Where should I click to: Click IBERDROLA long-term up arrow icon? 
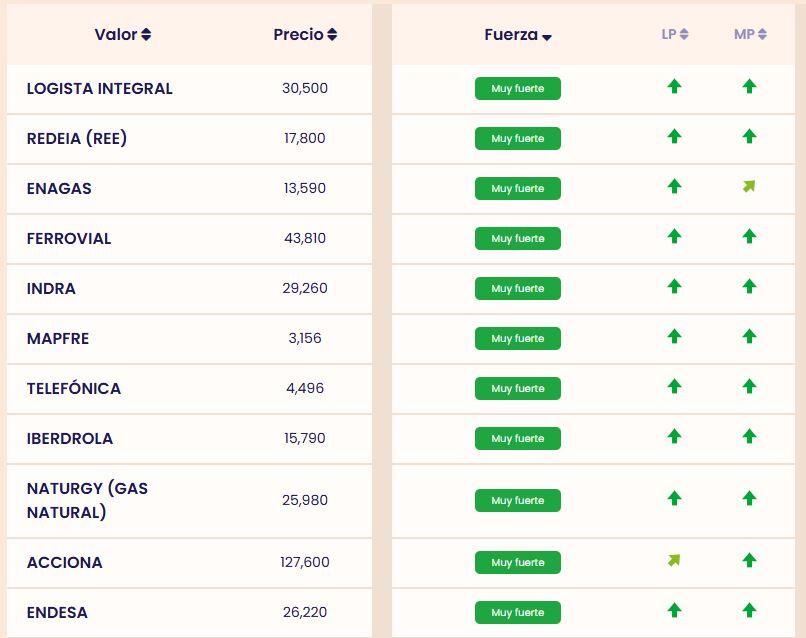tap(674, 437)
